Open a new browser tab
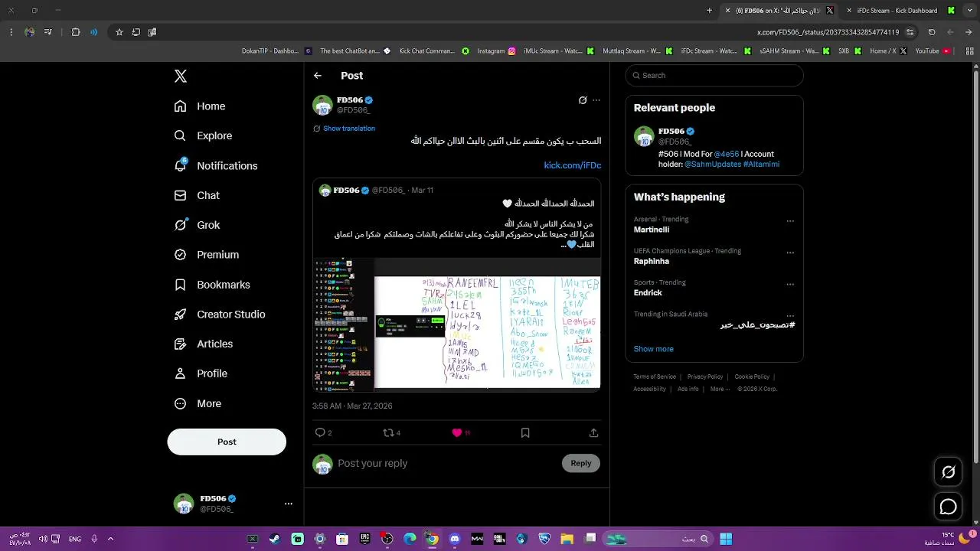This screenshot has height=551, width=980. click(x=710, y=11)
